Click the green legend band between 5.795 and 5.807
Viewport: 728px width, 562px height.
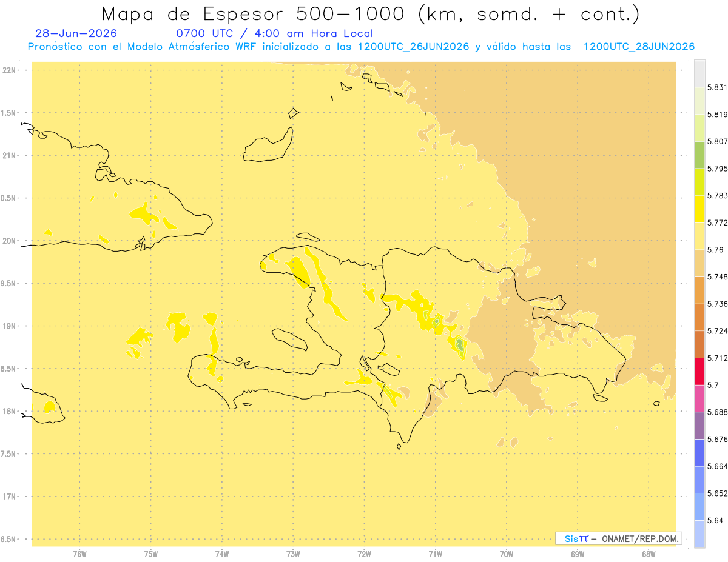tap(699, 155)
